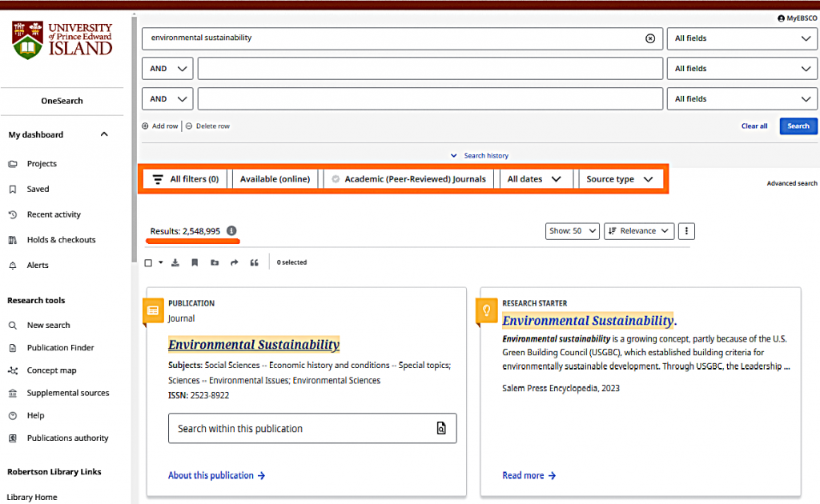Open the second row All fields dropdown
This screenshot has width=820, height=504.
tap(742, 69)
